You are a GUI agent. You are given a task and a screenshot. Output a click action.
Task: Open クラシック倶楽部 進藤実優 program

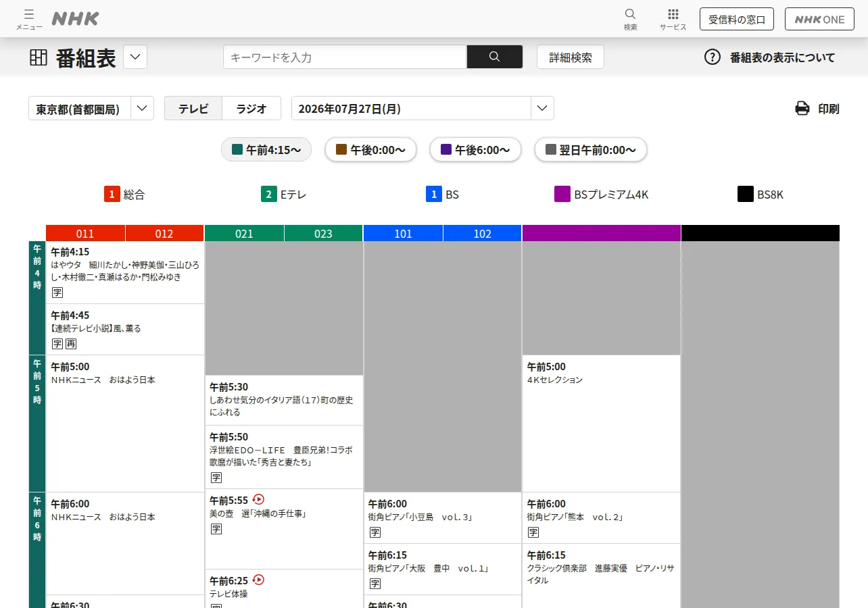601,576
